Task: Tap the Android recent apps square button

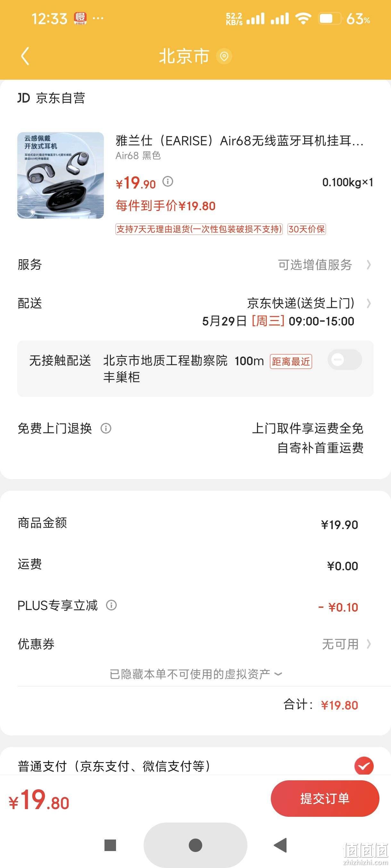Action: point(110,845)
